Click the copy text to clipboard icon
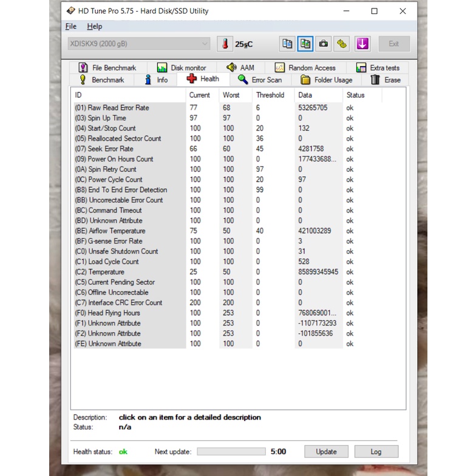This screenshot has width=476, height=476. pyautogui.click(x=287, y=44)
